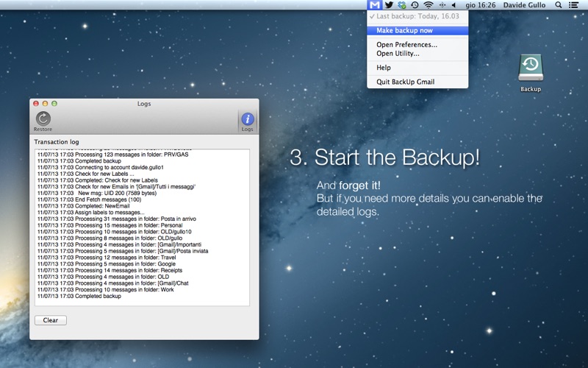
Task: Open the Wi-Fi status menu
Action: pos(429,5)
